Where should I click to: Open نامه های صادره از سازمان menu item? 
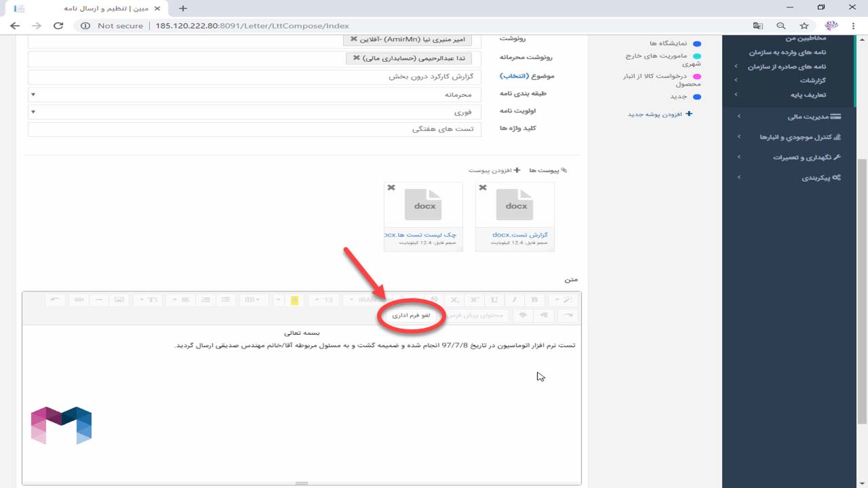tap(787, 66)
